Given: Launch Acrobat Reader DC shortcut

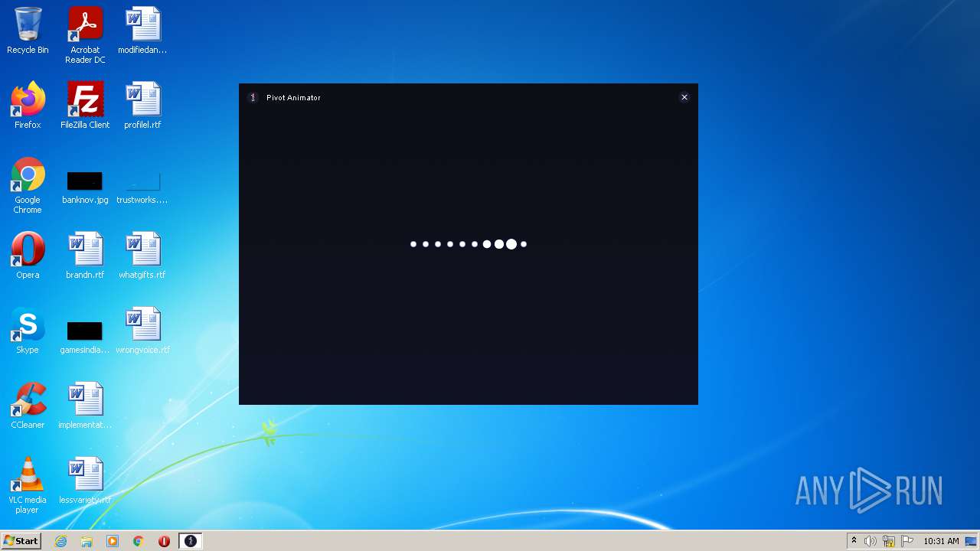Looking at the screenshot, I should (x=85, y=35).
